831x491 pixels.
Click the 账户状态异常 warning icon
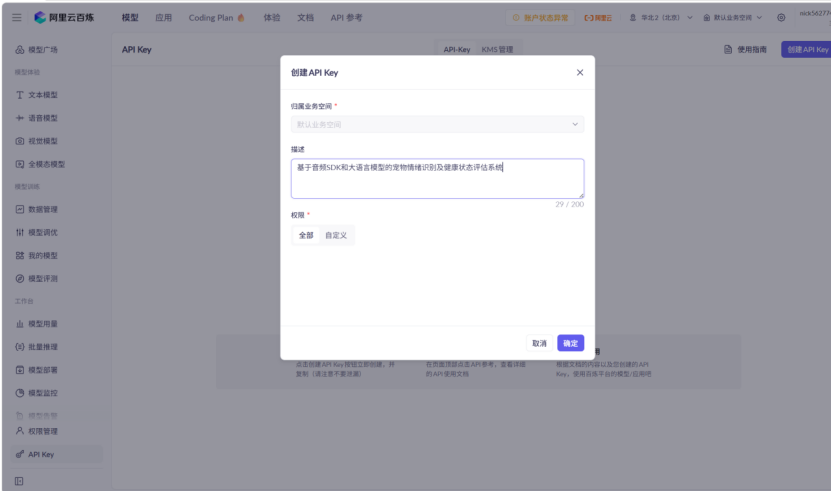[x=516, y=17]
